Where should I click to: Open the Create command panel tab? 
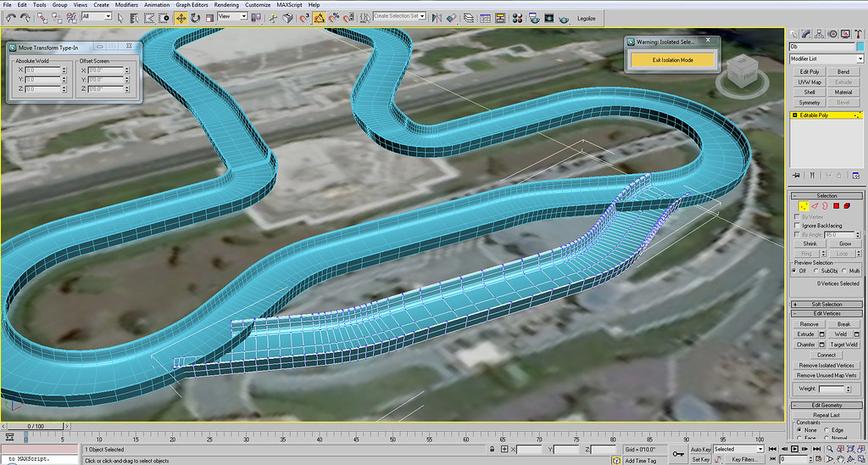(793, 34)
